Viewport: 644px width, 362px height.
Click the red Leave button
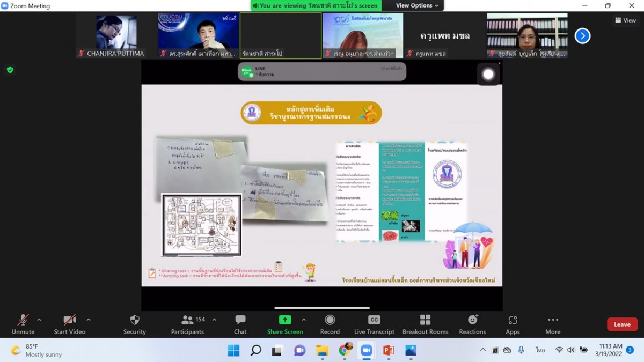(x=622, y=324)
